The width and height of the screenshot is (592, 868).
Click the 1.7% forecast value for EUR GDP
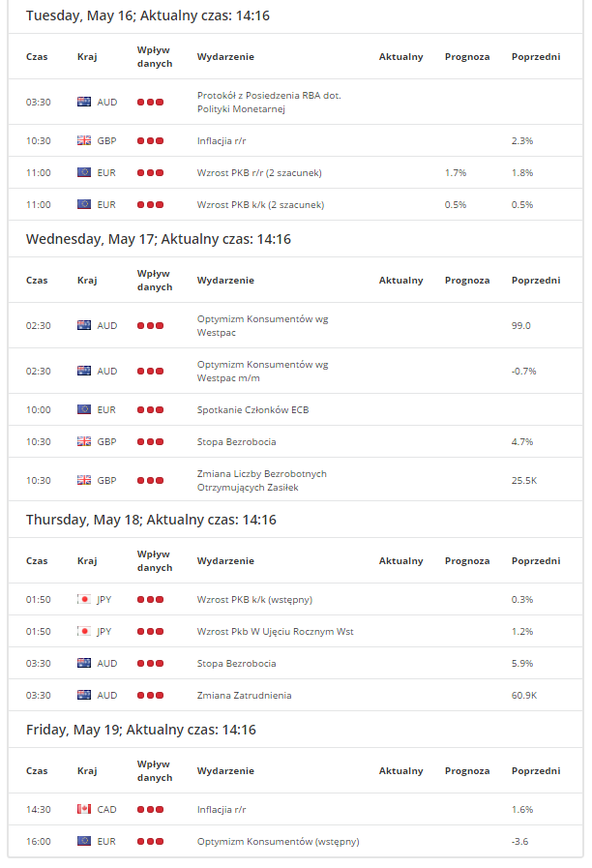point(456,172)
